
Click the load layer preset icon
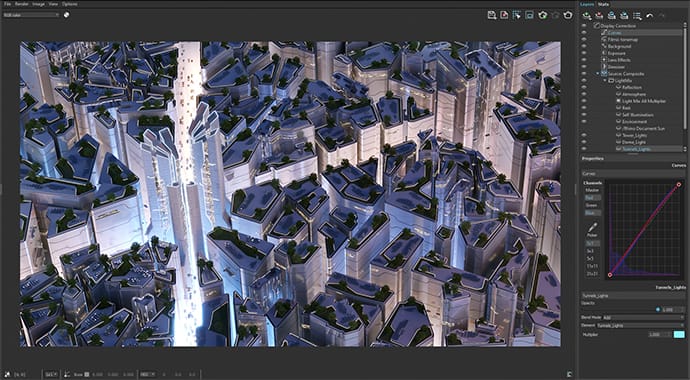[x=624, y=15]
